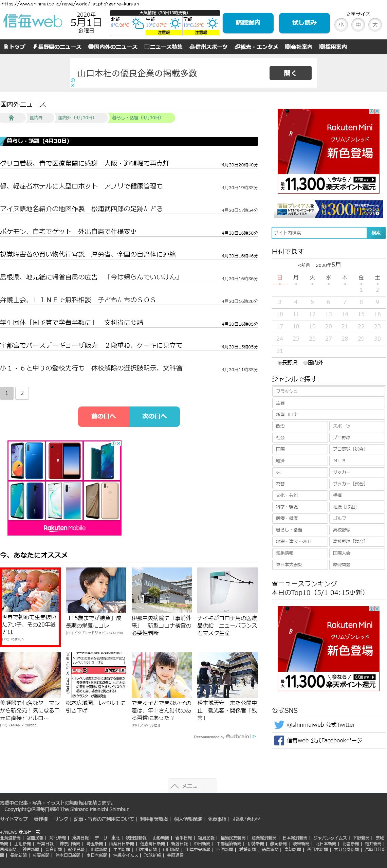Open @shinmaiweb 公式Twitter link

point(321,725)
